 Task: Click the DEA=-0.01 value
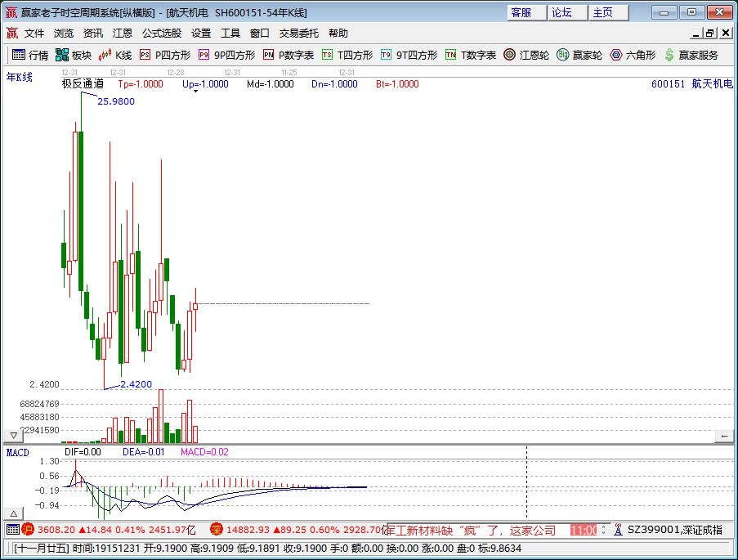[x=144, y=452]
